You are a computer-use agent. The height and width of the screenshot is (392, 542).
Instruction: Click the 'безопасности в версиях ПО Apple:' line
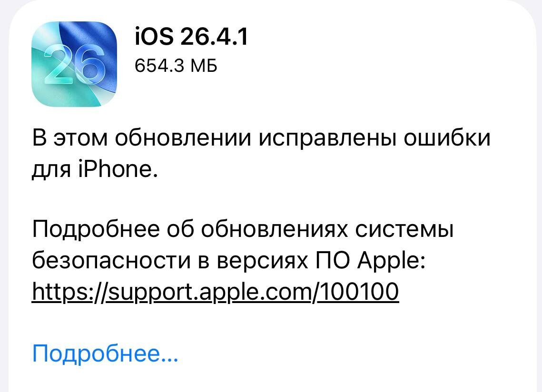tap(228, 260)
